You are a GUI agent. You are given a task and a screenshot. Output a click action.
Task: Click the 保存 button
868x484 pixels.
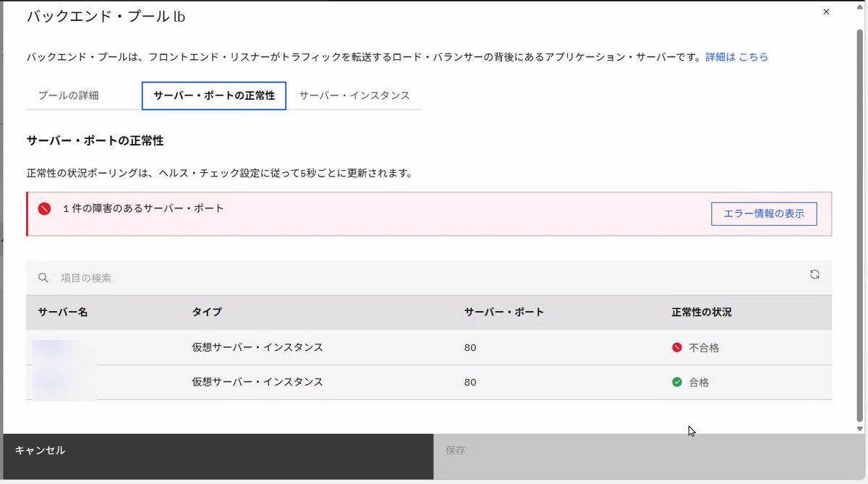tap(648, 457)
